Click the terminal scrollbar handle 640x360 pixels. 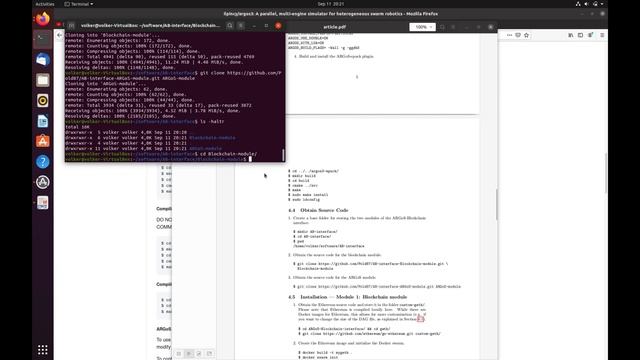point(283,155)
